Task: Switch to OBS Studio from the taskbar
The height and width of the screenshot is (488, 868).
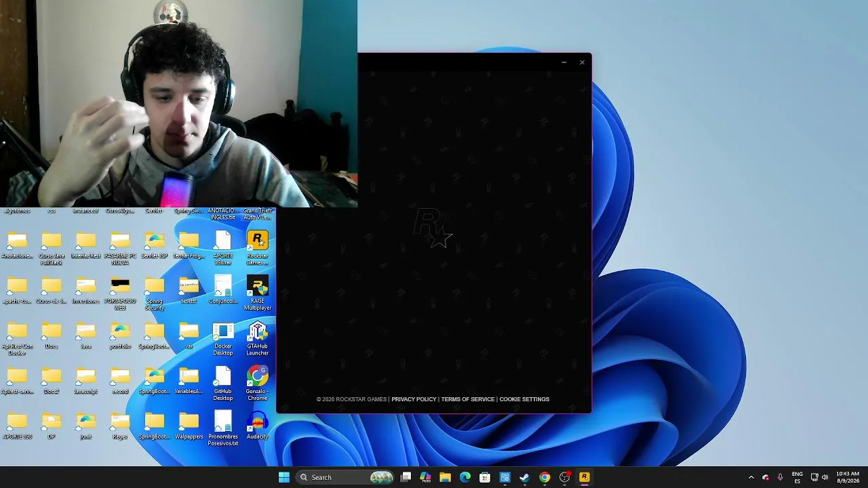Action: [564, 477]
